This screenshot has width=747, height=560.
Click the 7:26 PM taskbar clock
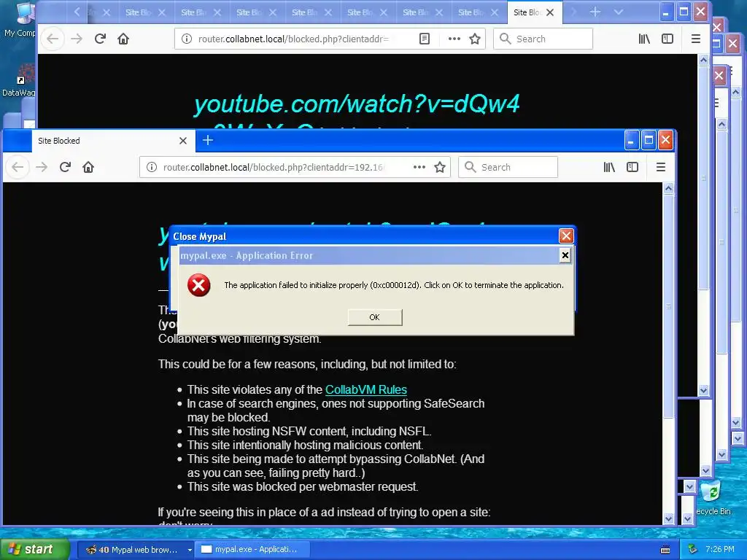click(x=719, y=550)
